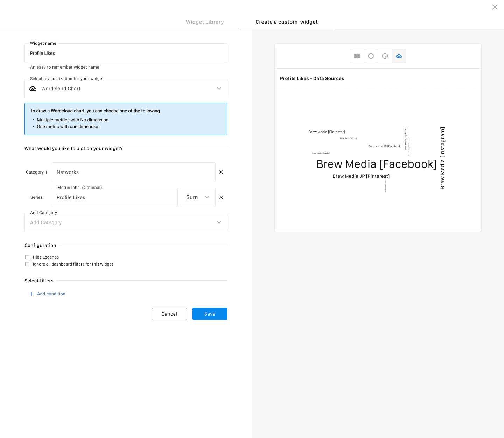Remove the Profile Likes series with X
504x438 pixels.
(x=221, y=197)
